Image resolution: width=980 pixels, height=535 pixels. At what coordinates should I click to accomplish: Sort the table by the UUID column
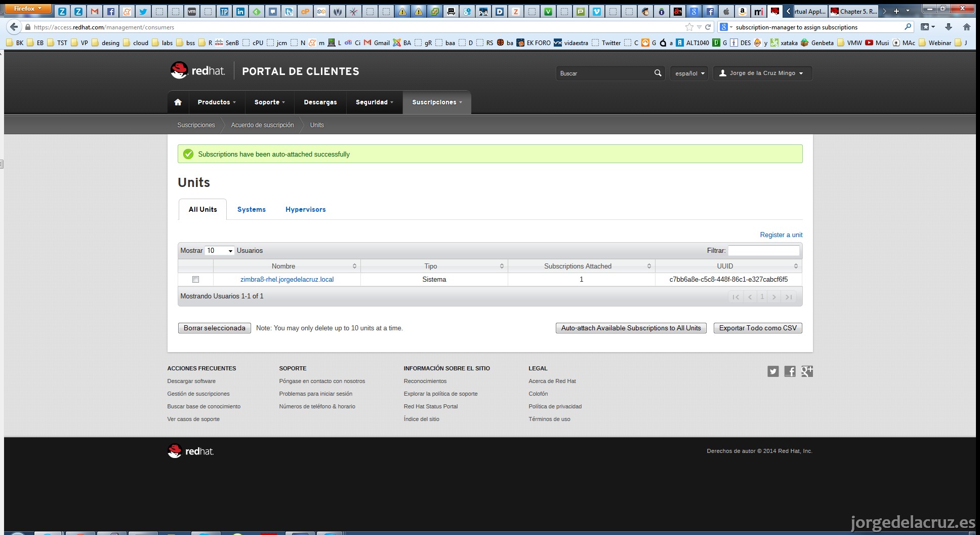(x=728, y=266)
